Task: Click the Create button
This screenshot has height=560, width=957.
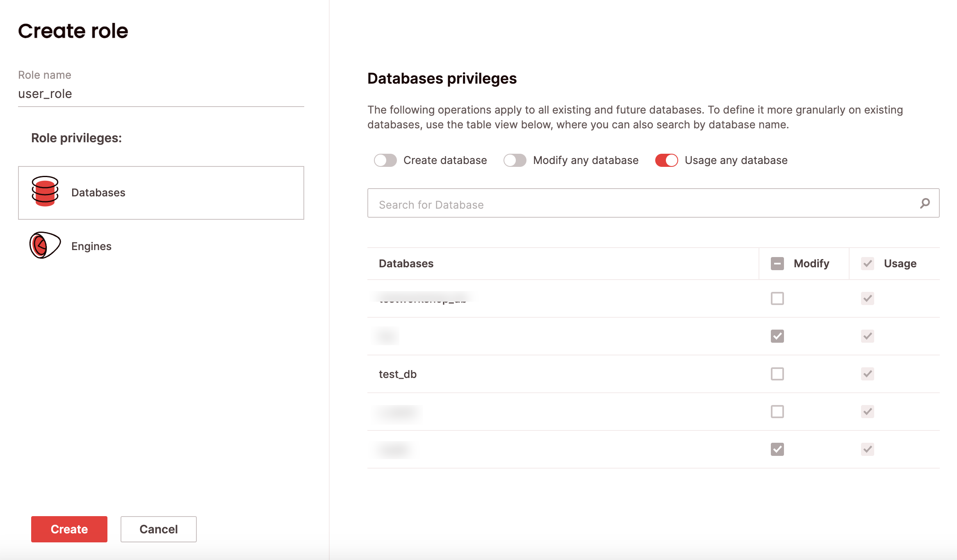Action: 69,529
